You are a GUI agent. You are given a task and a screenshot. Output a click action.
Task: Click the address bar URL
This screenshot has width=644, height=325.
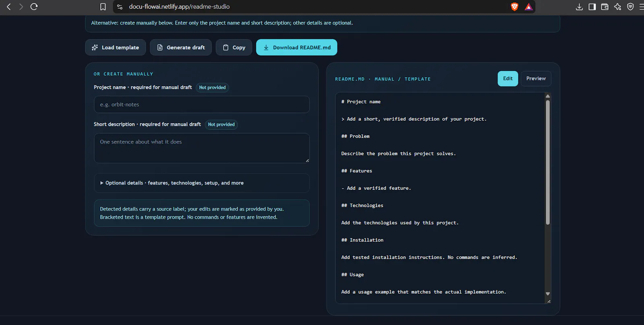tap(179, 7)
